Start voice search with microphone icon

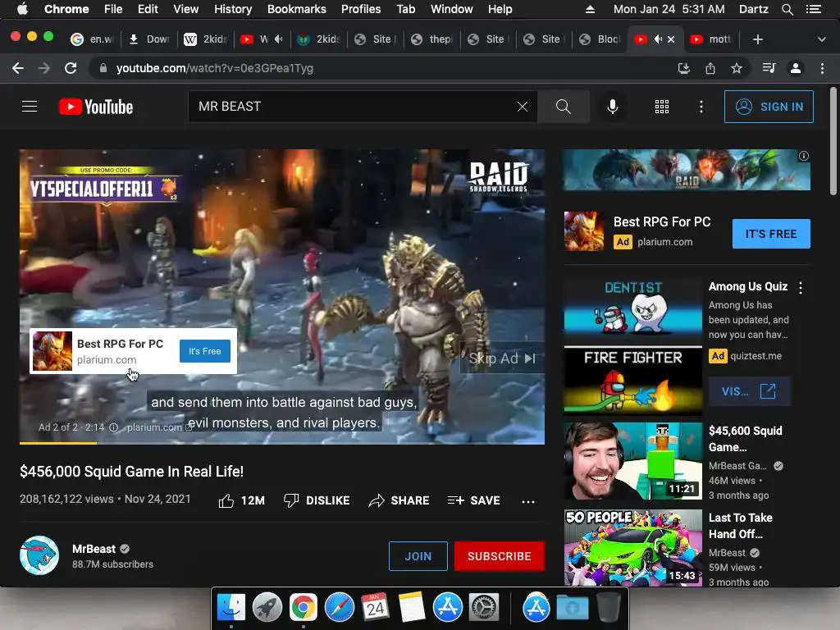tap(612, 107)
